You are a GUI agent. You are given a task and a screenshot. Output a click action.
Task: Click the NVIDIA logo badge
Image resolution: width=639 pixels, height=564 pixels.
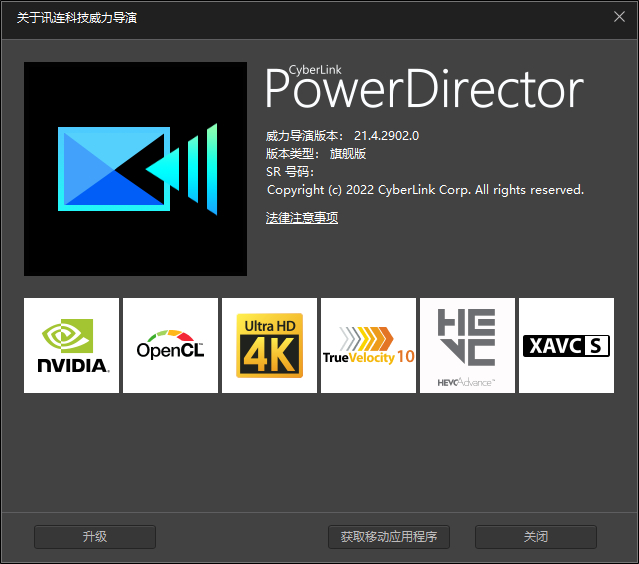pyautogui.click(x=71, y=345)
